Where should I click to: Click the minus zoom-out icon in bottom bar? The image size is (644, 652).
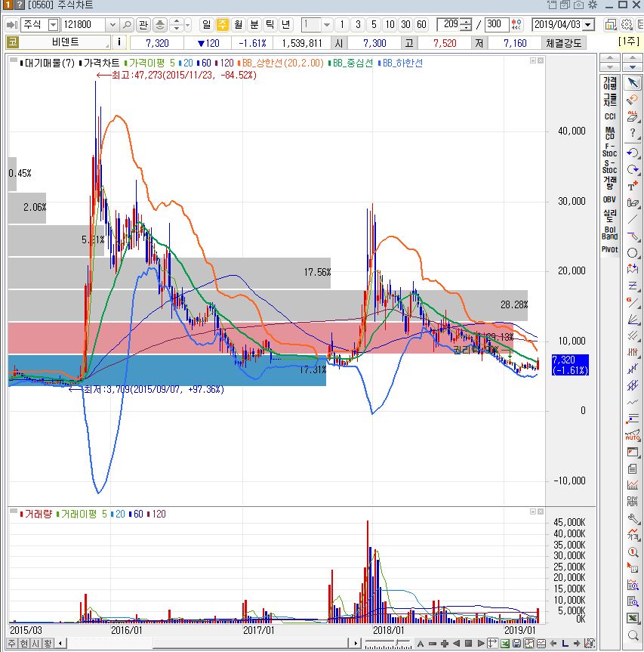tap(433, 643)
